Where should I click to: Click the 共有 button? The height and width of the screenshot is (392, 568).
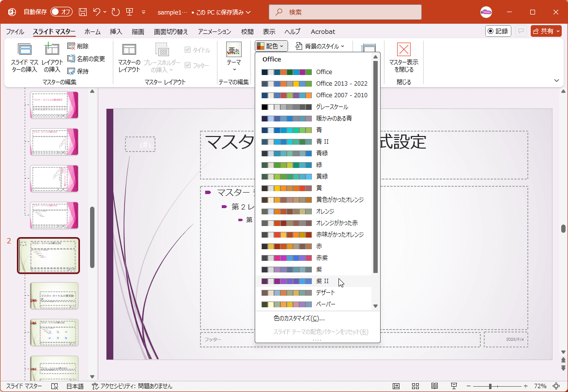(546, 31)
